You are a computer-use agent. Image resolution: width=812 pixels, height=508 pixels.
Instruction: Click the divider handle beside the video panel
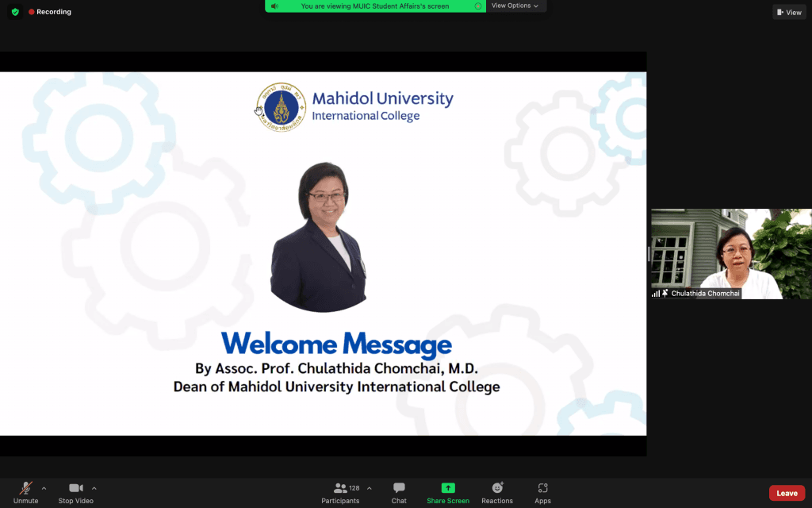(649, 253)
